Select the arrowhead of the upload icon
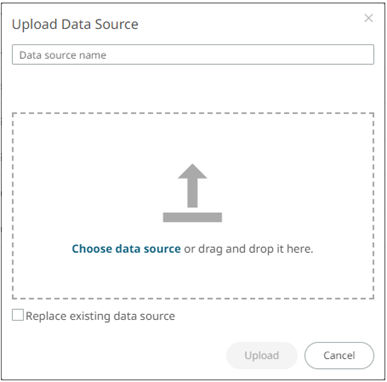Screen dimensions: 387x382 click(x=192, y=171)
